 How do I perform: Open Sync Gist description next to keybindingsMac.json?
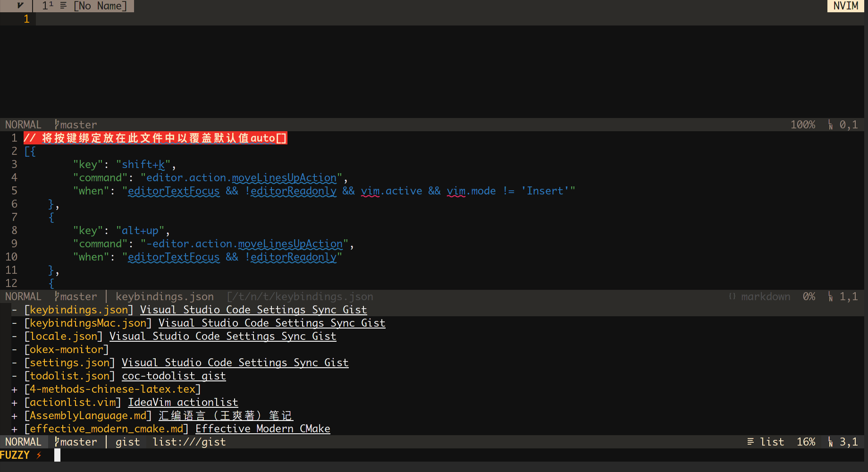tap(272, 323)
